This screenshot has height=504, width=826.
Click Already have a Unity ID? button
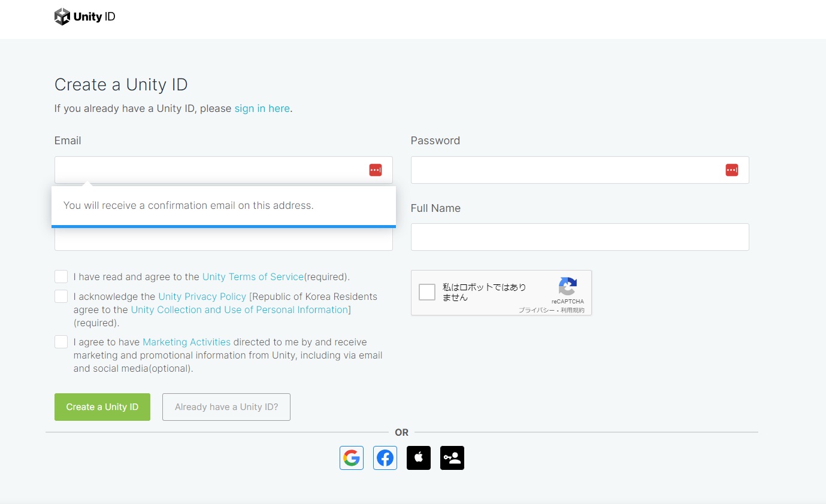coord(226,407)
